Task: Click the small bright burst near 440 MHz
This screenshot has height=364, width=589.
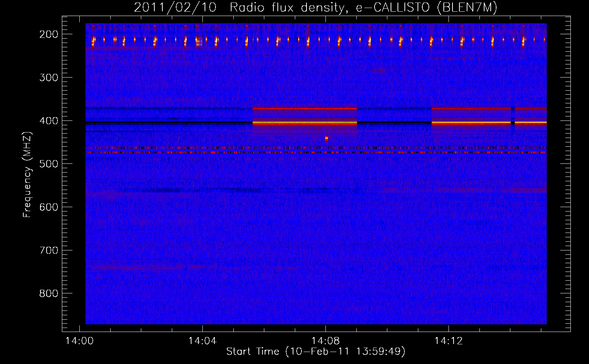Action: [x=327, y=139]
